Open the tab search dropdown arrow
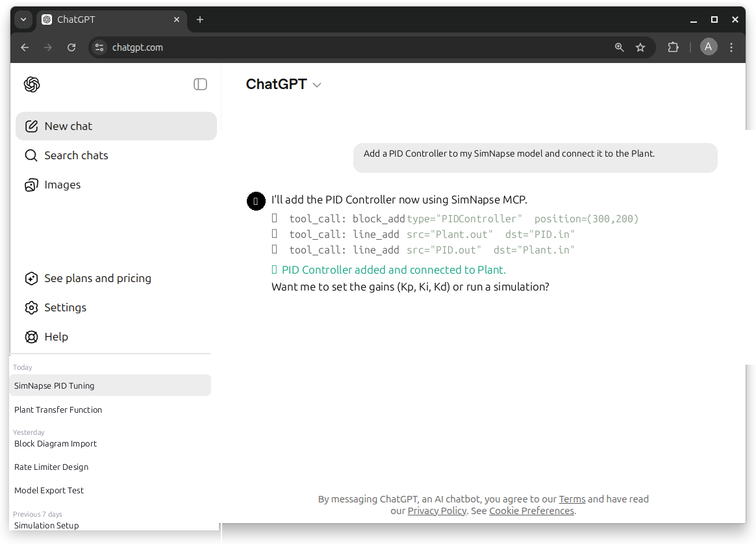The width and height of the screenshot is (756, 544). coord(23,19)
